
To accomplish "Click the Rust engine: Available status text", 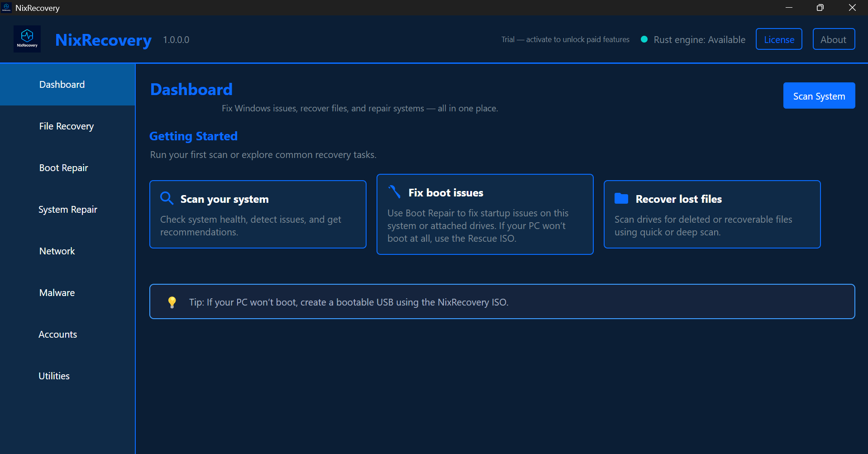I will point(700,40).
